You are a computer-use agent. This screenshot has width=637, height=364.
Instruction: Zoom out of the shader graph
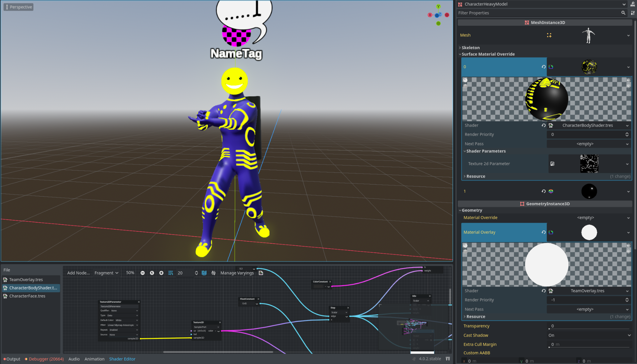pos(143,273)
